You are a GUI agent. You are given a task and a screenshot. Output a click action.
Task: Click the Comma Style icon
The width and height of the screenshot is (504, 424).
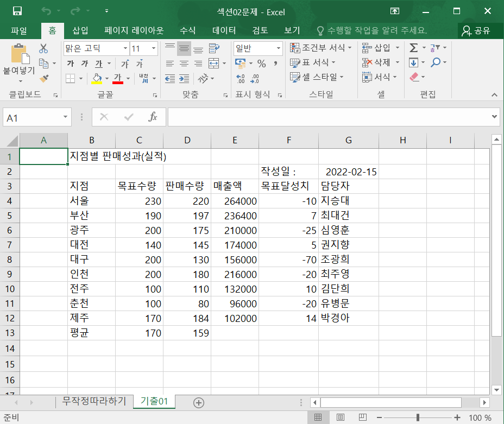click(x=275, y=64)
